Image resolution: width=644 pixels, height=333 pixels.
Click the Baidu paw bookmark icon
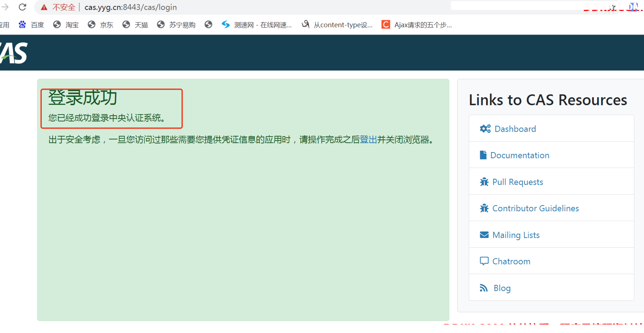[22, 24]
